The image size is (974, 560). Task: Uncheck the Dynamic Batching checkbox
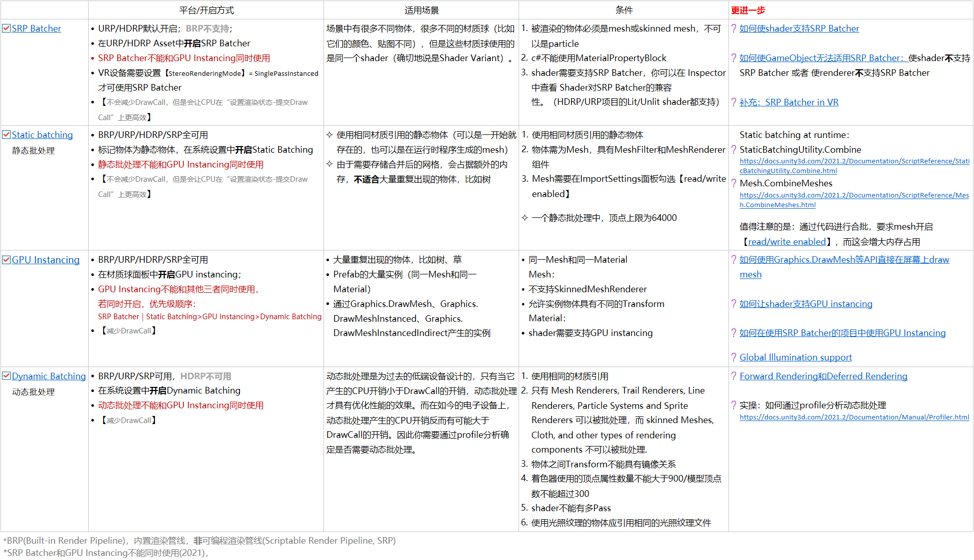pos(6,376)
